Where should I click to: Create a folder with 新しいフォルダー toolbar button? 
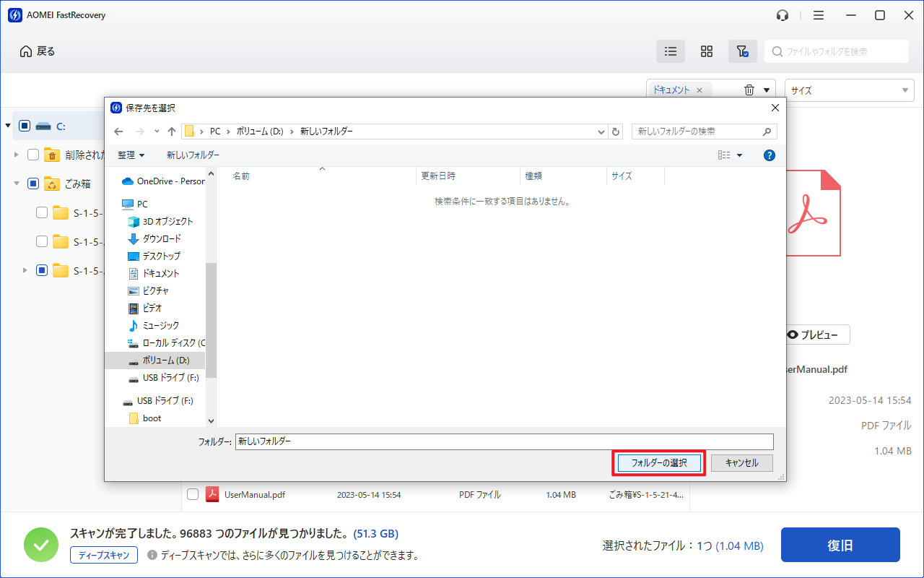[193, 155]
